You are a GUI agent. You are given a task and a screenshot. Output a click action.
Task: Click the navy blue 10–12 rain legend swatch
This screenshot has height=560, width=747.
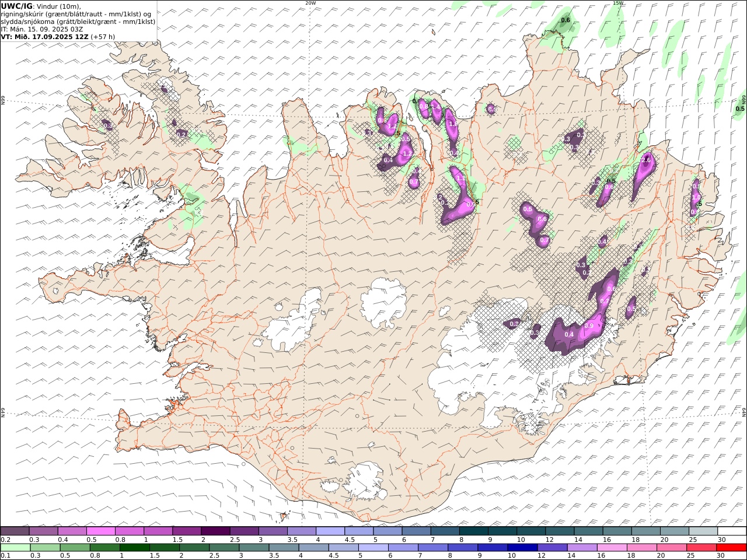click(x=522, y=548)
